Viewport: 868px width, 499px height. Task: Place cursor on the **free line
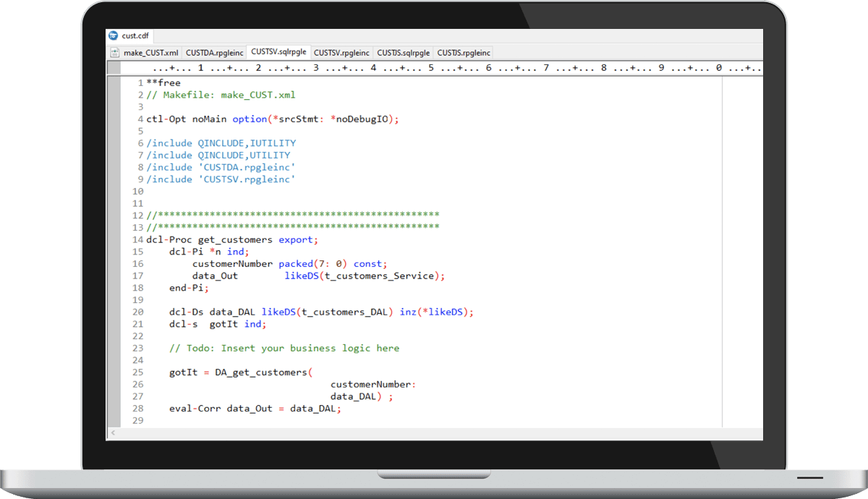[x=163, y=83]
